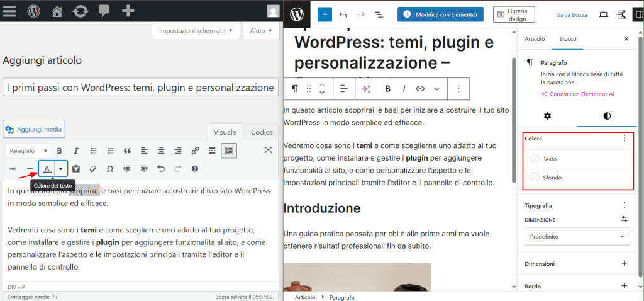The height and width of the screenshot is (301, 644).
Task: Insert a blockquote in the classic editor
Action: click(x=127, y=150)
